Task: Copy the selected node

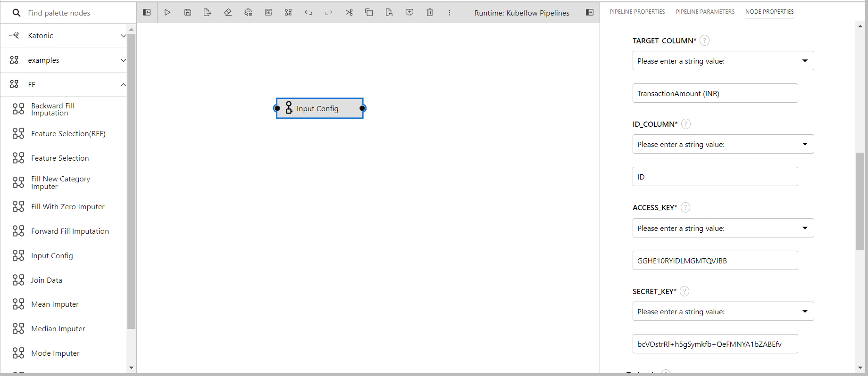Action: pos(369,13)
